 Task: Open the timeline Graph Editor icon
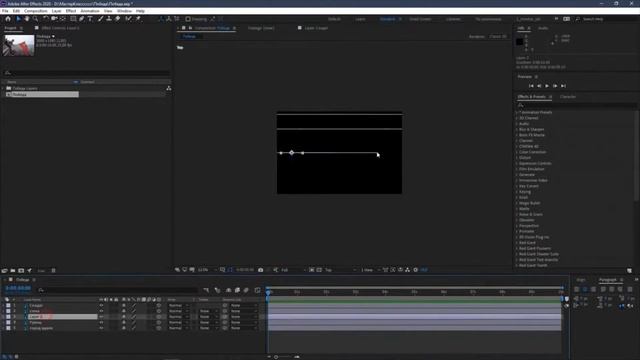click(x=258, y=290)
